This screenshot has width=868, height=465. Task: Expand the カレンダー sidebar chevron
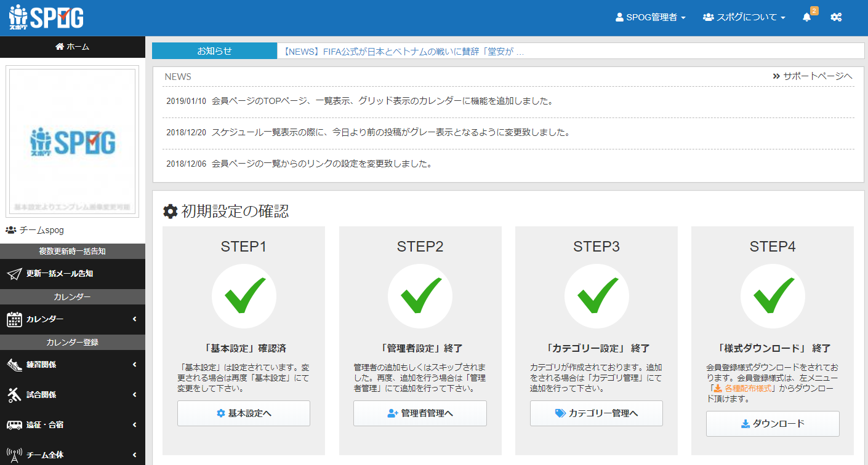(x=134, y=319)
